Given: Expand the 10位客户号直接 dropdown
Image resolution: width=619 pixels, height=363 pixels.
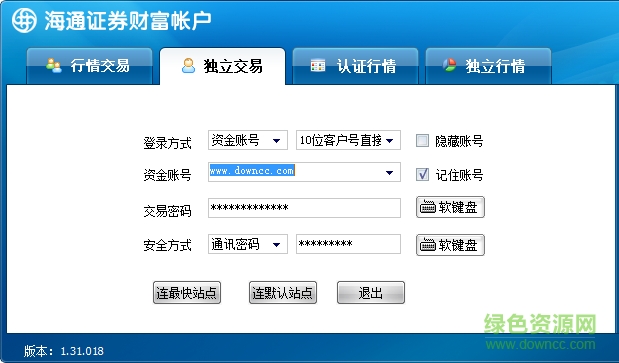Looking at the screenshot, I should click(x=348, y=140).
